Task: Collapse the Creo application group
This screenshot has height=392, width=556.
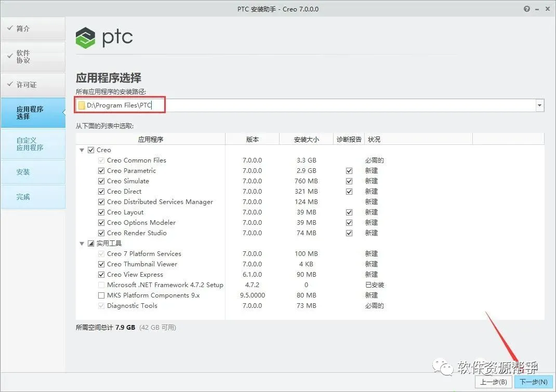Action: (x=82, y=150)
